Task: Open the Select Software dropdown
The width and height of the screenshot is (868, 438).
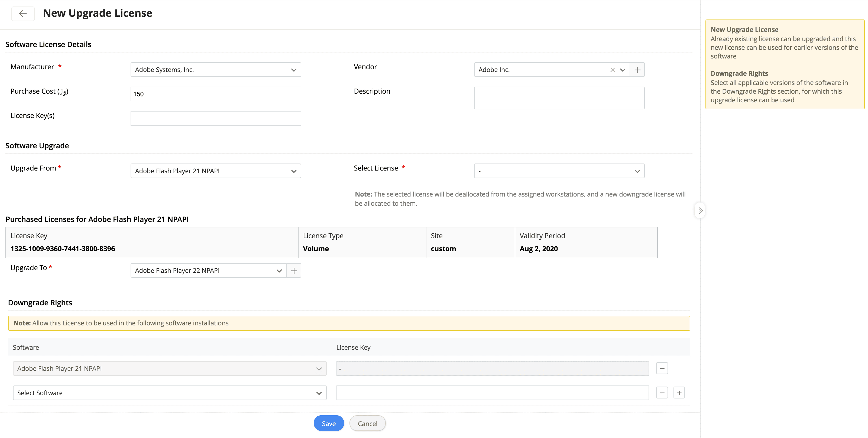Action: point(170,393)
